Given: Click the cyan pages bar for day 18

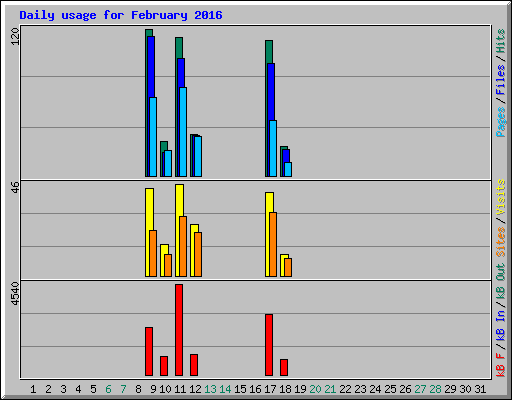Looking at the screenshot, I should [x=288, y=169].
